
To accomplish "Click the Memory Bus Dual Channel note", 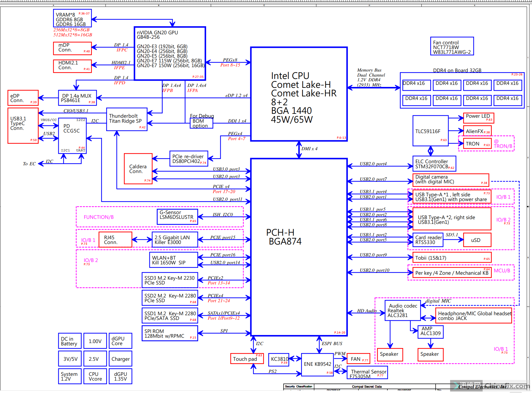I will (371, 77).
